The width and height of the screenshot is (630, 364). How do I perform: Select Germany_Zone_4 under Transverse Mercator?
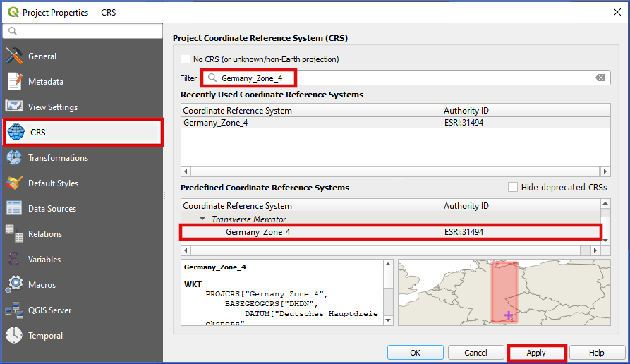click(258, 232)
